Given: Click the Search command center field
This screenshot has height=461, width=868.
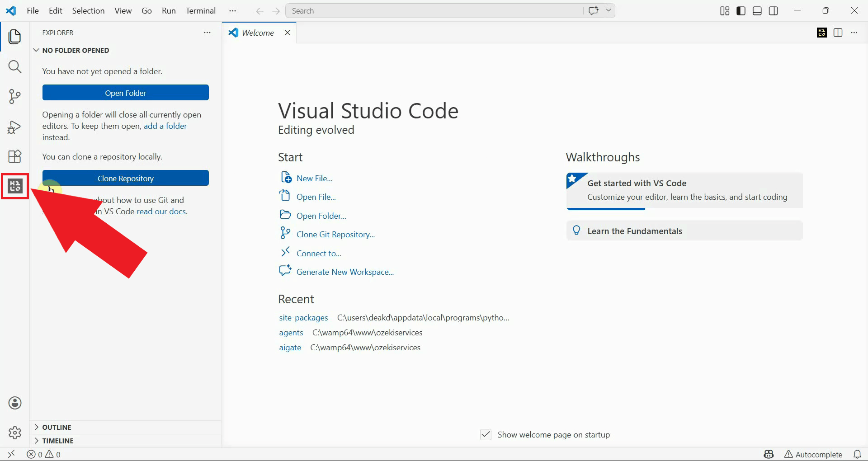Looking at the screenshot, I should coord(434,11).
